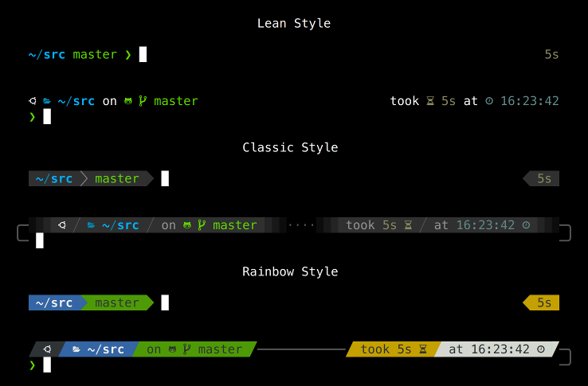Click the green prompt chevron below the Rainbow two-line prompt
The height and width of the screenshot is (386, 588).
pos(33,365)
